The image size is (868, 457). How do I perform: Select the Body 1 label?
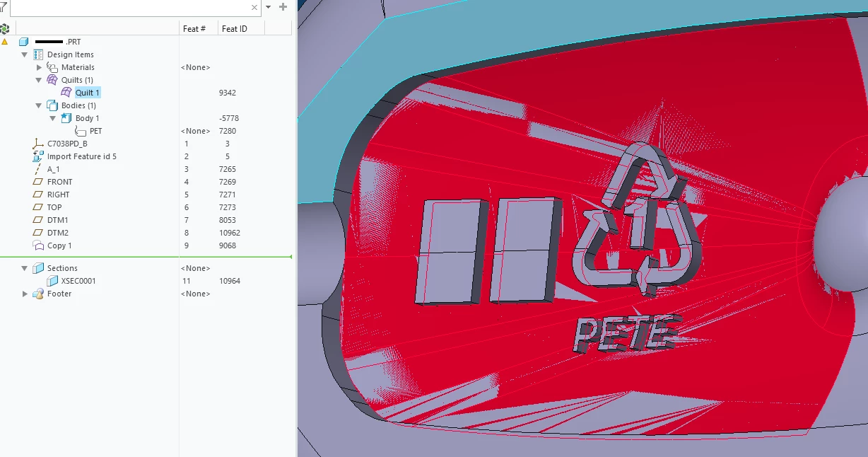pyautogui.click(x=88, y=118)
